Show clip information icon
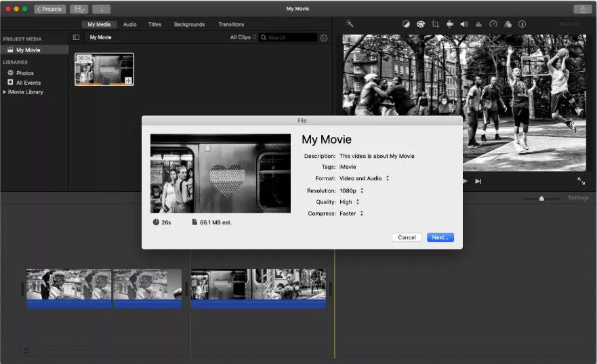 click(x=522, y=24)
